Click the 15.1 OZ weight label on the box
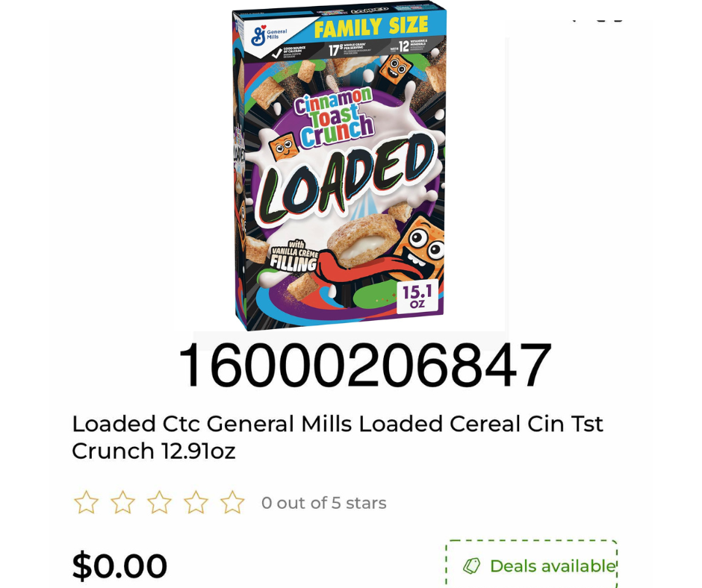702x588 pixels. pyautogui.click(x=417, y=296)
